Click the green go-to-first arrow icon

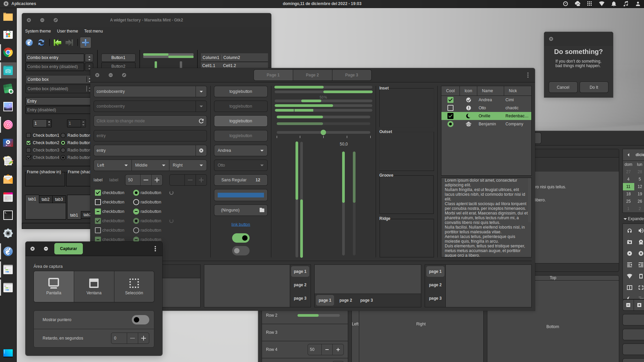tap(57, 43)
